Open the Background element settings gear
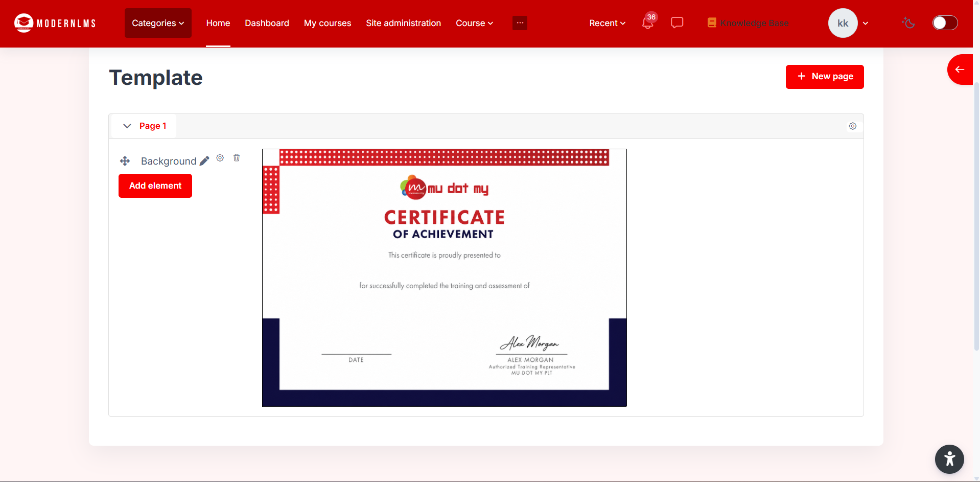 [x=220, y=158]
